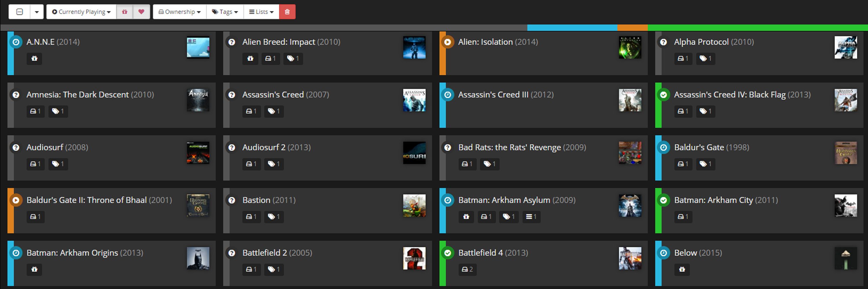Open the Alien Breed: Impact game title
Screen dimensions: 868x289
click(x=278, y=42)
